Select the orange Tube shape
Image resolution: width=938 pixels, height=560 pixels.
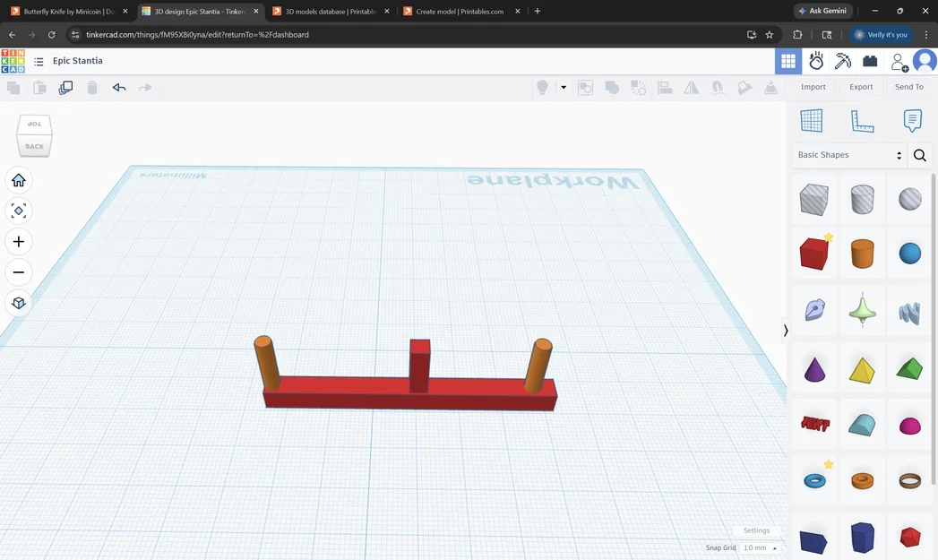[862, 480]
